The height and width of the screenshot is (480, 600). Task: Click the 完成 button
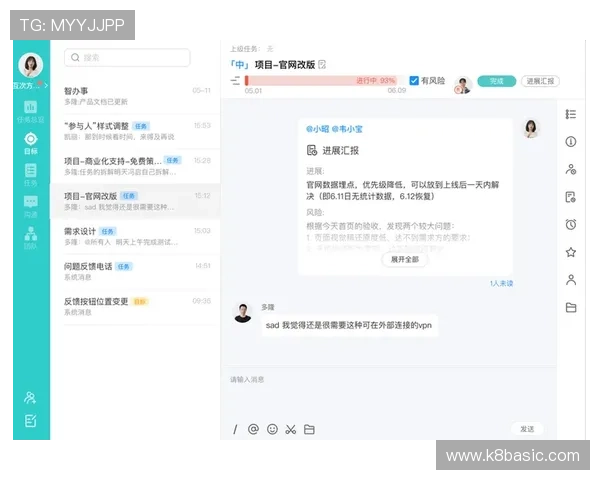496,81
